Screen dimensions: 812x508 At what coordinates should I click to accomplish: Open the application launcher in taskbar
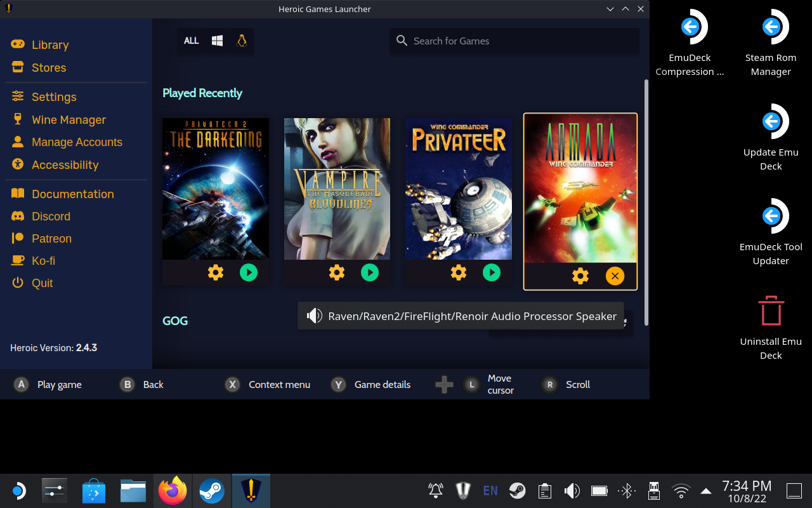[18, 491]
